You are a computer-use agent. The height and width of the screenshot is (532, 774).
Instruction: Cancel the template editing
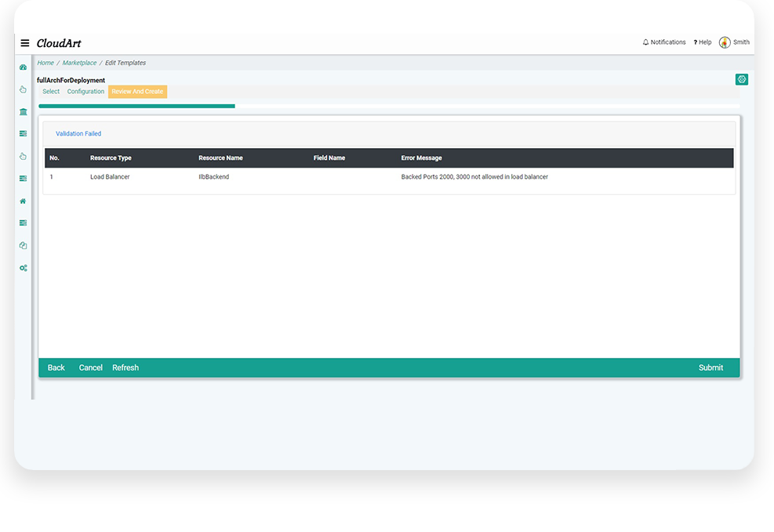click(91, 367)
